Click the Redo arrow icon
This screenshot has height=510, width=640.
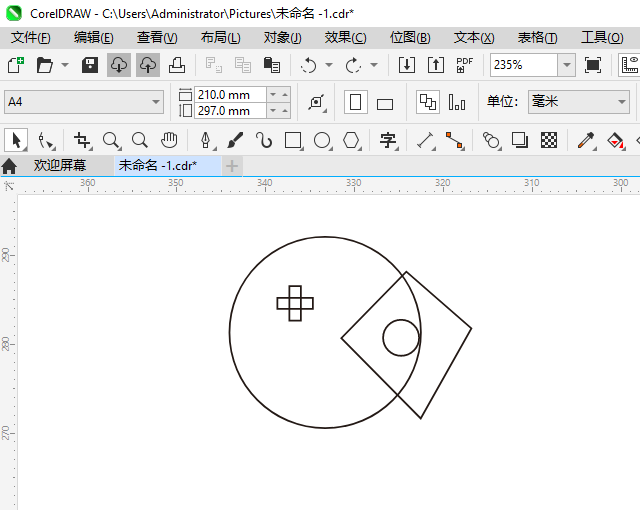tap(353, 65)
